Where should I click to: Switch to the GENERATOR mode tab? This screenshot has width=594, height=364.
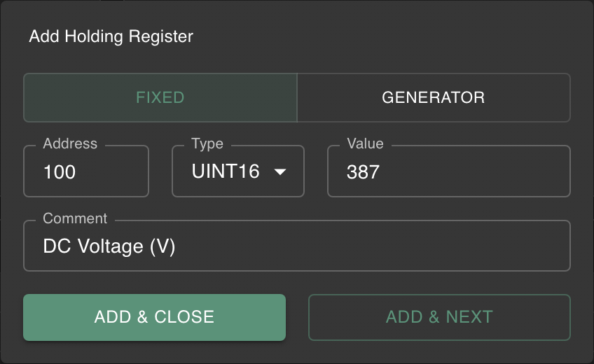(433, 97)
